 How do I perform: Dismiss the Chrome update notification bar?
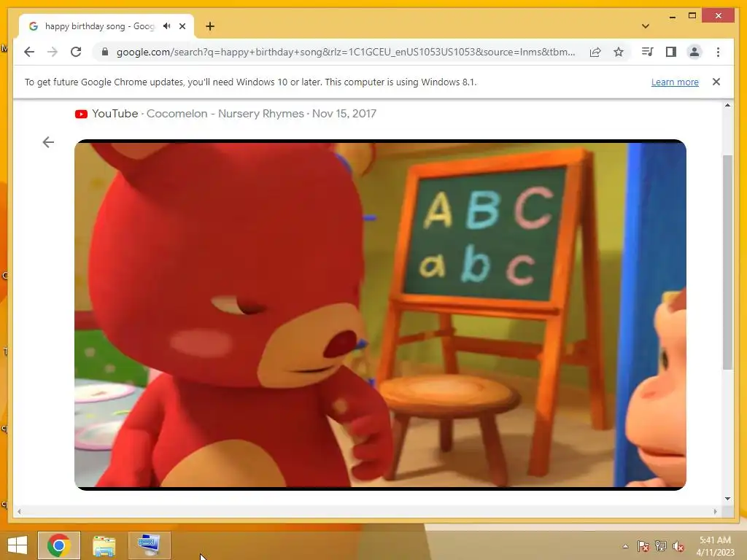pyautogui.click(x=716, y=82)
